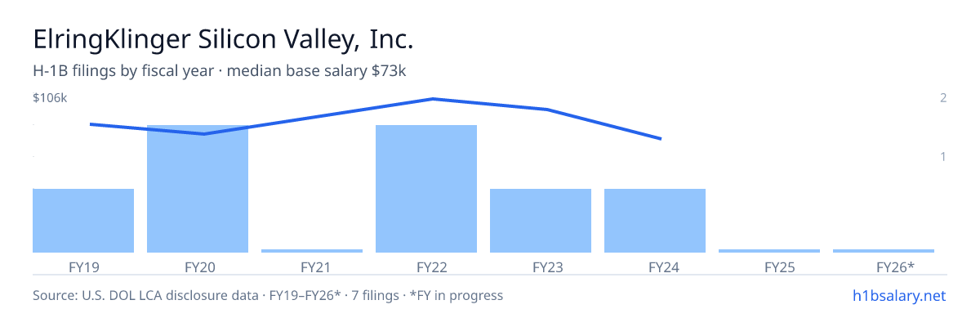
Task: Select the FY19 filings bar
Action: point(83,221)
